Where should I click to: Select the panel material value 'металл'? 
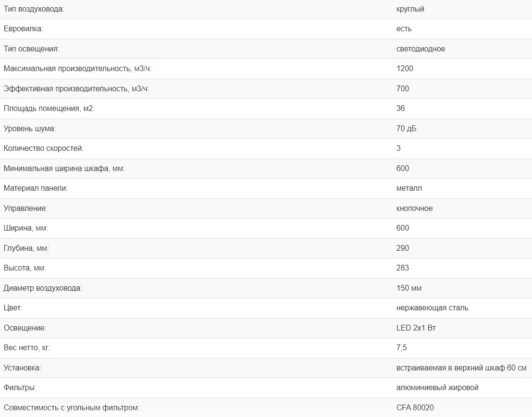point(409,188)
